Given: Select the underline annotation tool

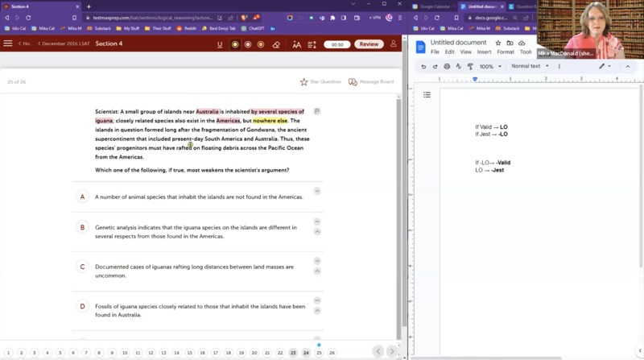Looking at the screenshot, I should tap(220, 44).
